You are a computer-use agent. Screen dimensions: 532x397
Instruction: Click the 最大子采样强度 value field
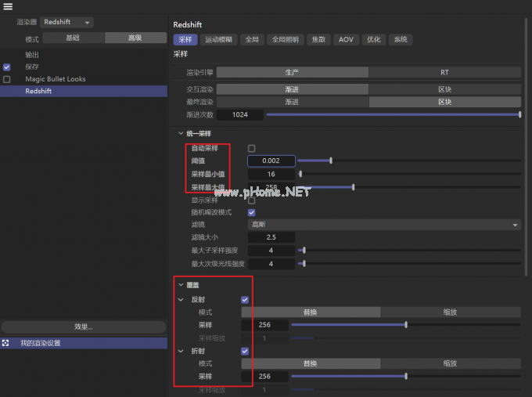click(271, 251)
